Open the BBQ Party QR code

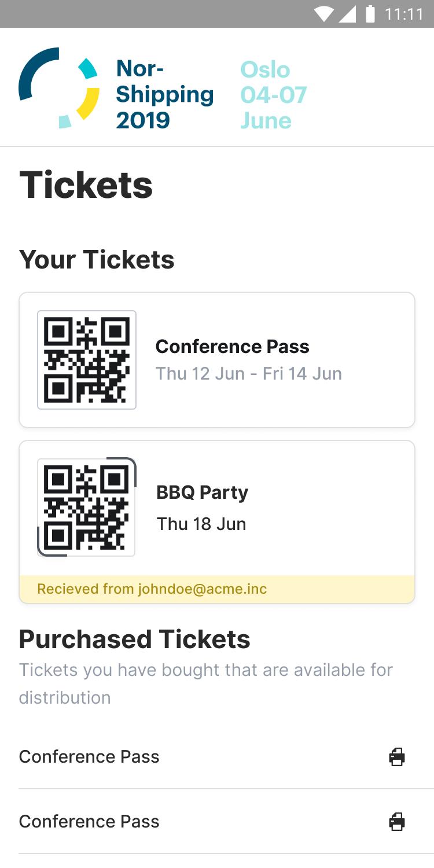[87, 507]
